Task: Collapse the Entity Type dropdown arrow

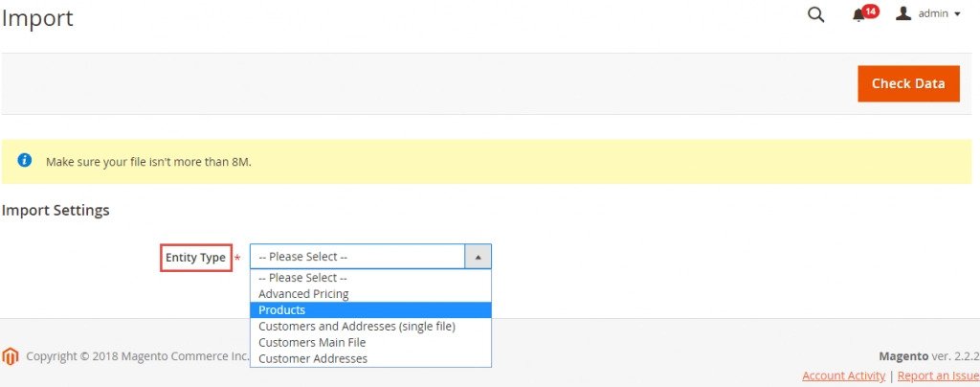Action: coord(479,257)
